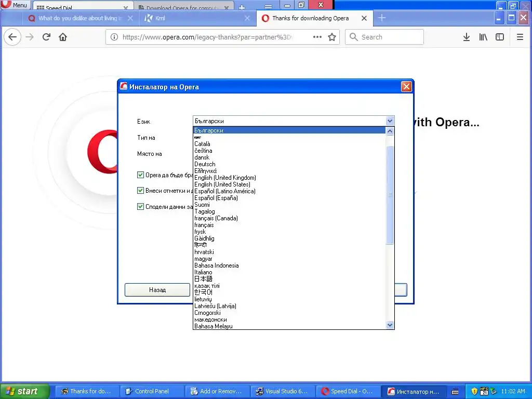This screenshot has height=399, width=532.
Task: Open the Firefox hamburger menu
Action: point(520,37)
